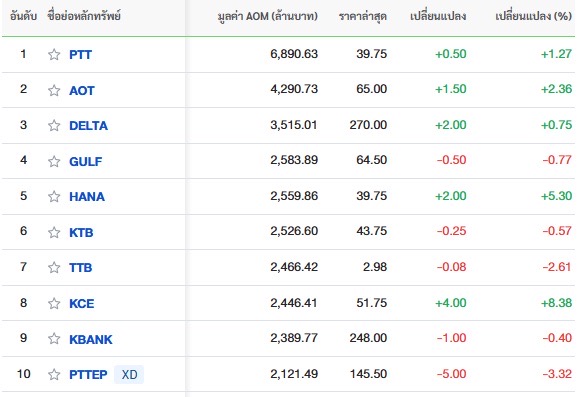Star the GULF stock
Viewport: 588px width, 397px height.
tap(54, 161)
